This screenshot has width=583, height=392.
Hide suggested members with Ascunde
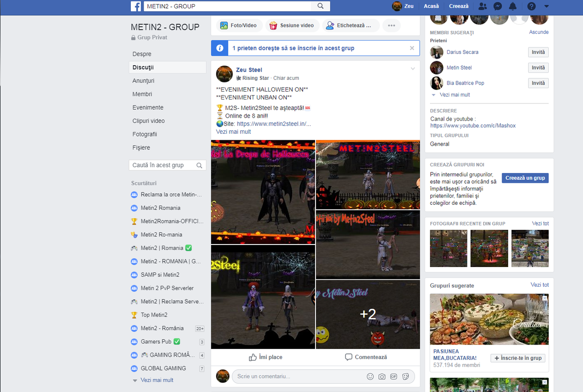[x=539, y=32]
